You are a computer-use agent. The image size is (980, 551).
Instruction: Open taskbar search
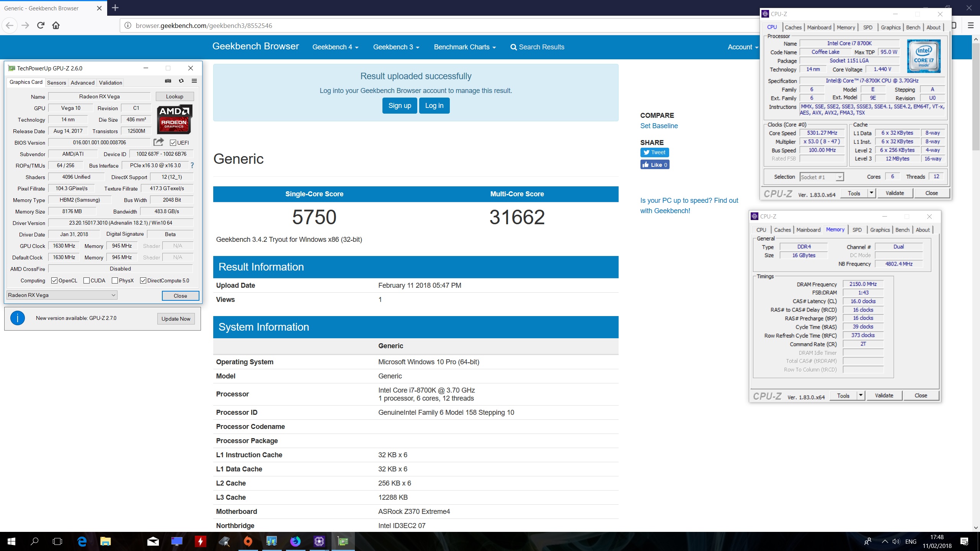tap(34, 541)
